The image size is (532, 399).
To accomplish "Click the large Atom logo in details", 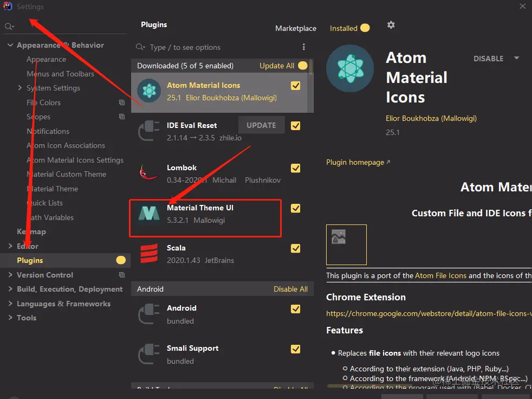I will pos(350,68).
